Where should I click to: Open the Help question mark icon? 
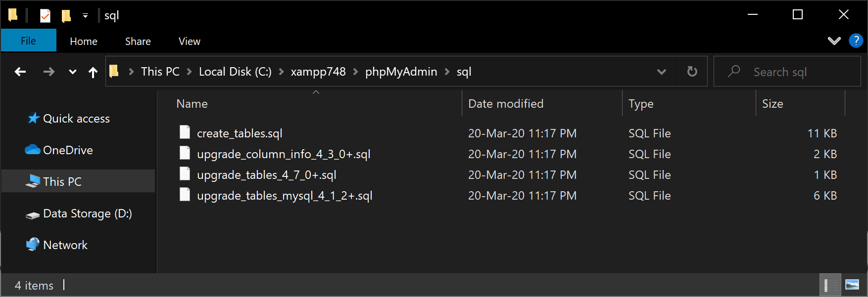(856, 41)
